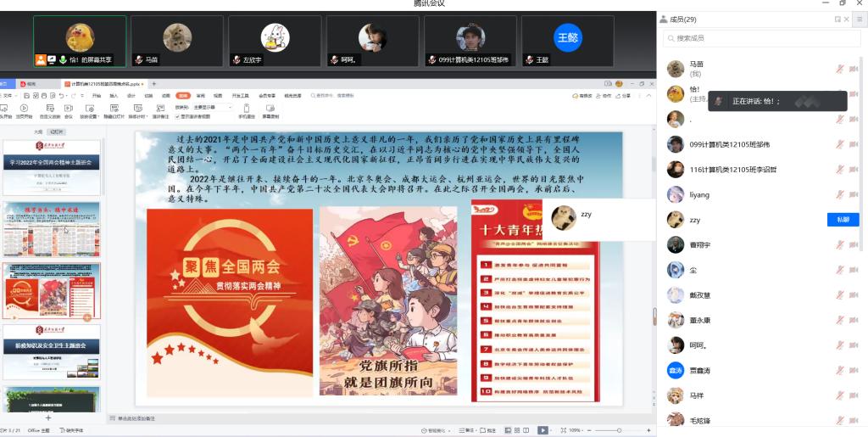Open a new document tab with the plus icon
The image size is (868, 437).
point(153,84)
